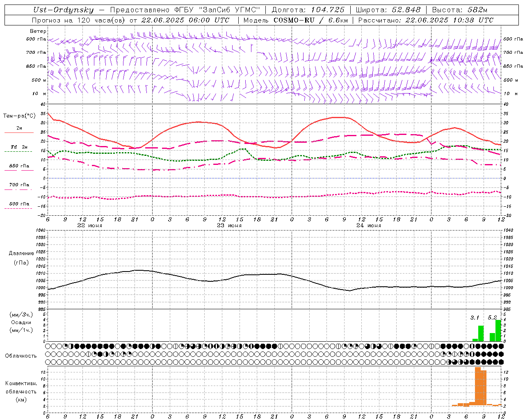
Task: Click the '500 м' wind level label on left
Action: [x=39, y=80]
